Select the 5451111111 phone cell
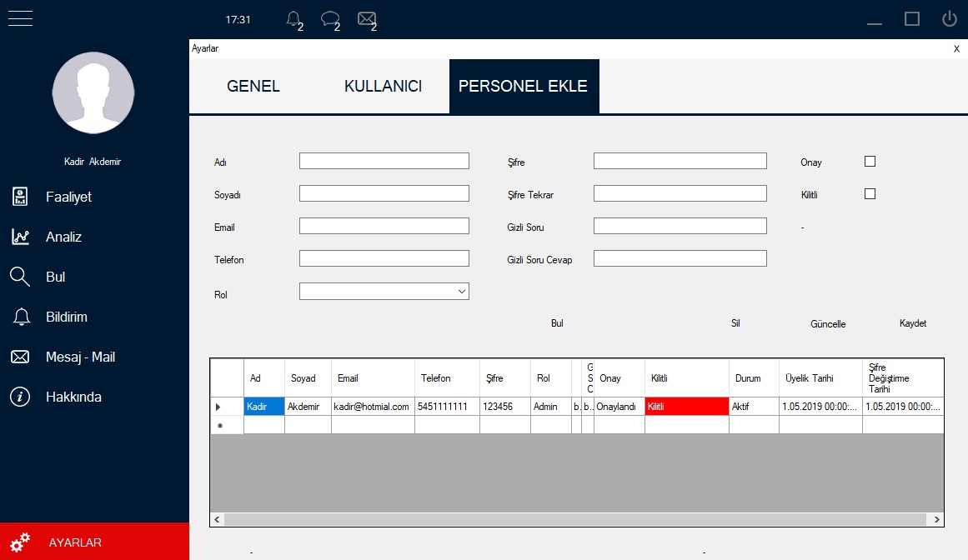This screenshot has width=968, height=560. pyautogui.click(x=448, y=407)
